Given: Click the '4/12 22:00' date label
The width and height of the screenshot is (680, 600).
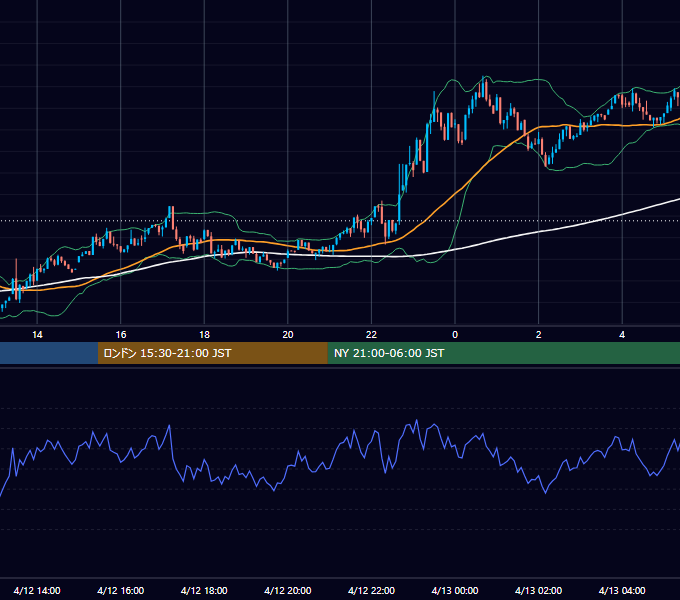Looking at the screenshot, I should (371, 590).
